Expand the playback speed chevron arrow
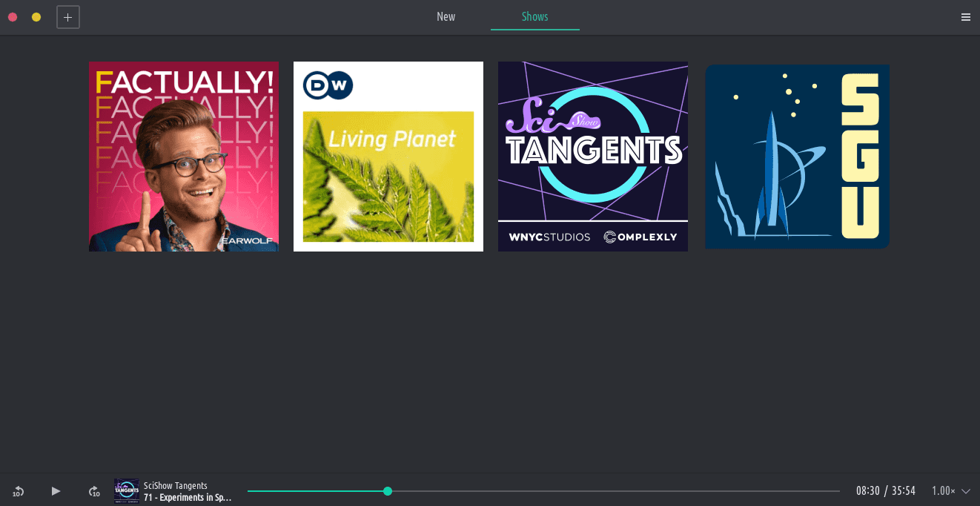The height and width of the screenshot is (506, 980). point(966,491)
